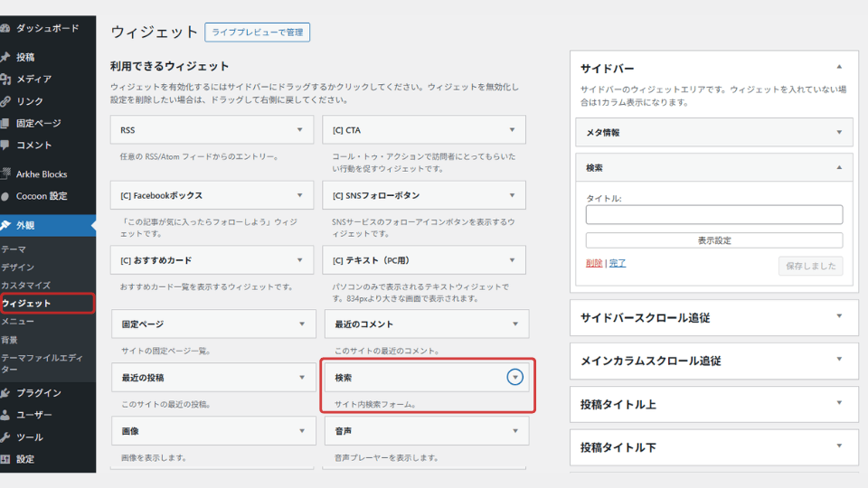
Task: Expand the RSS widget dropdown arrow
Action: tap(300, 130)
